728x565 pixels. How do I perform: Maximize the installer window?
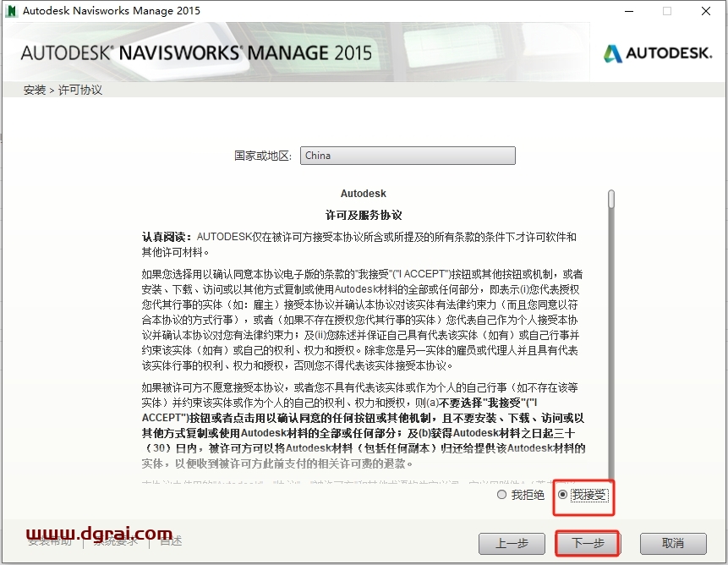(x=667, y=11)
